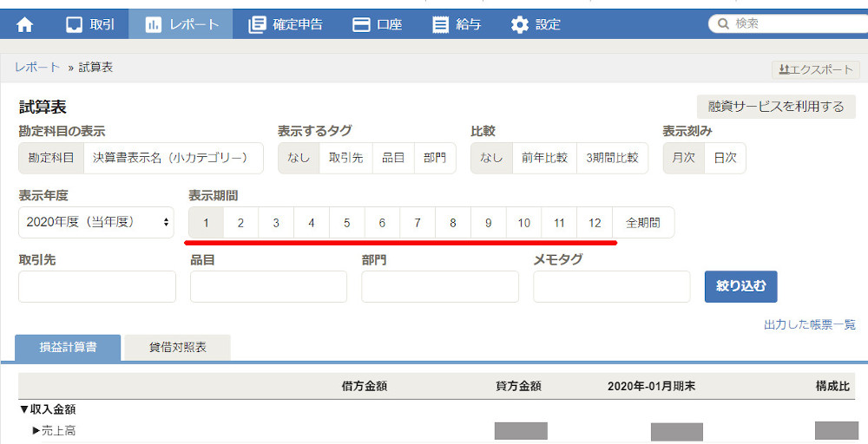The height and width of the screenshot is (444, 868).
Task: Open the 表示年度 dropdown
Action: [96, 222]
